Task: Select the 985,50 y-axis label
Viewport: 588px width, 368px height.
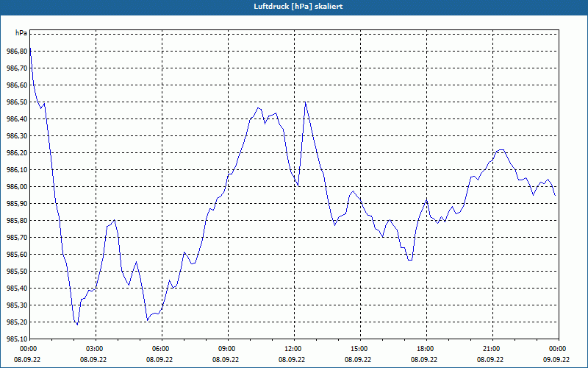Action: tap(17, 271)
